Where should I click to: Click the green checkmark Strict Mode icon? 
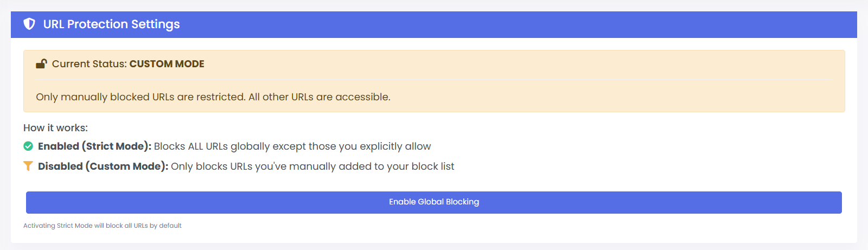[28, 146]
